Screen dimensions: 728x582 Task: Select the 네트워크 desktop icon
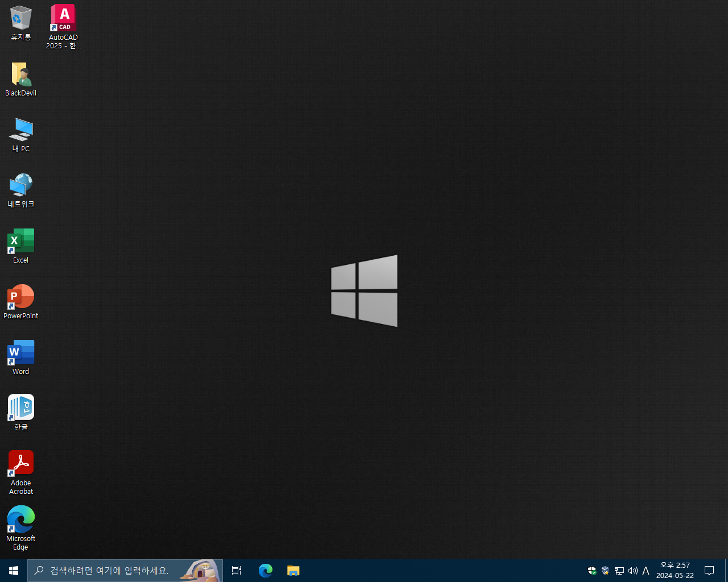pos(21,190)
